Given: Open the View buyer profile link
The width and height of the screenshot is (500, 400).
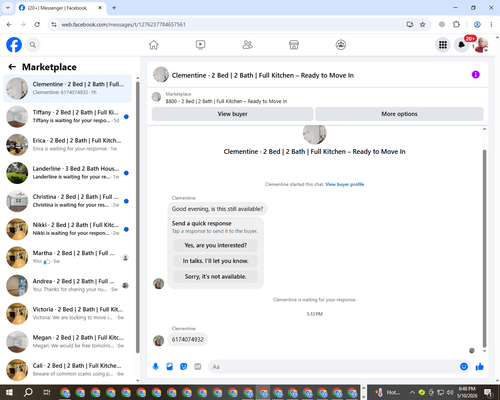Looking at the screenshot, I should [345, 184].
